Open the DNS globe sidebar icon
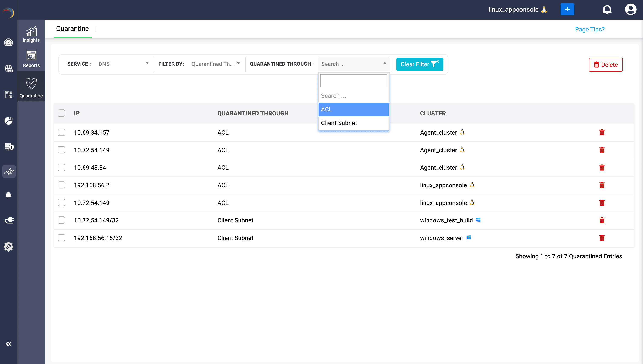 pyautogui.click(x=9, y=68)
